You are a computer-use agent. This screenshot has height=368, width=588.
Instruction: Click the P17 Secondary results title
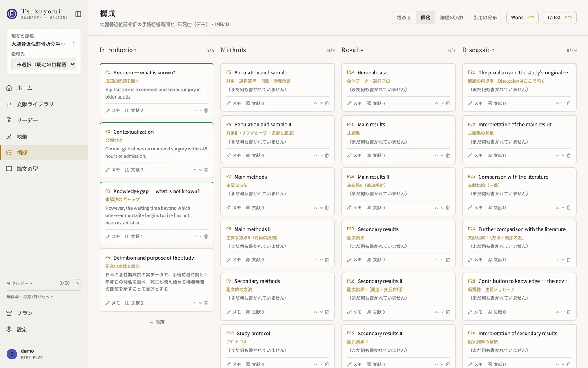click(378, 229)
